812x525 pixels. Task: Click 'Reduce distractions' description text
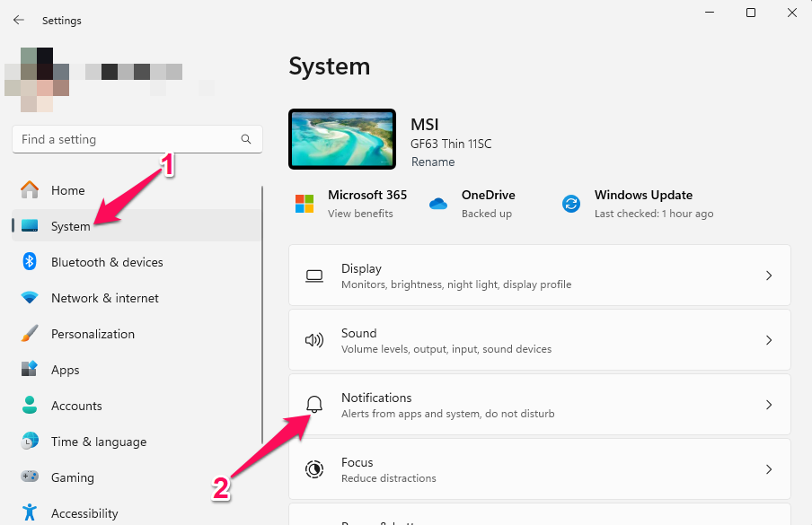coord(388,478)
